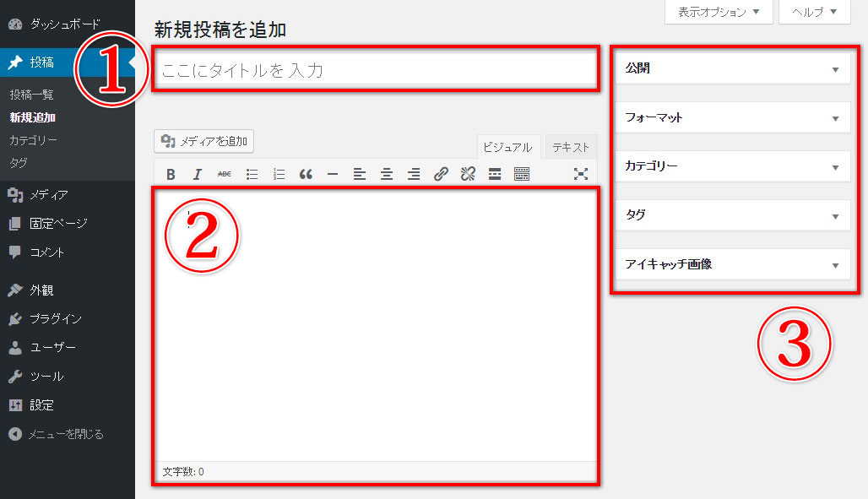Toggle bold formatting in the editor toolbar
Image resolution: width=868 pixels, height=499 pixels.
(171, 173)
